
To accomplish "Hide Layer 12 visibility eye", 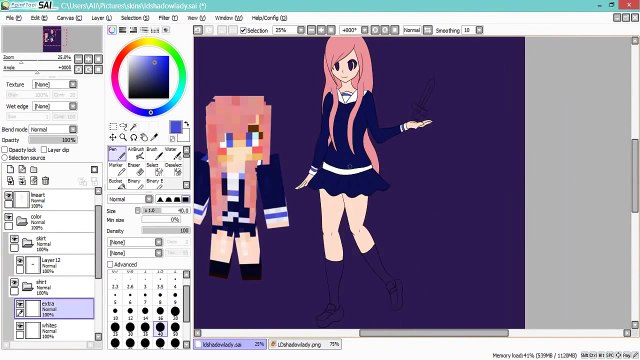I will tap(20, 260).
